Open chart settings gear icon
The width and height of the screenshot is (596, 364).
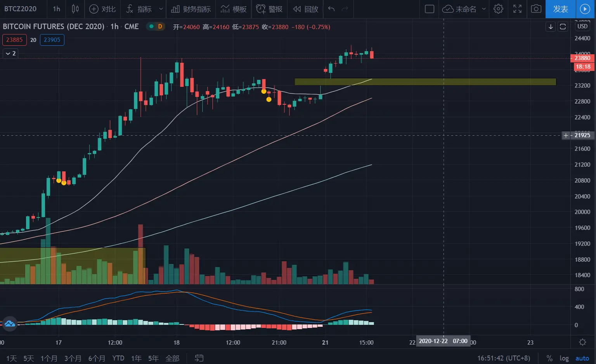499,9
